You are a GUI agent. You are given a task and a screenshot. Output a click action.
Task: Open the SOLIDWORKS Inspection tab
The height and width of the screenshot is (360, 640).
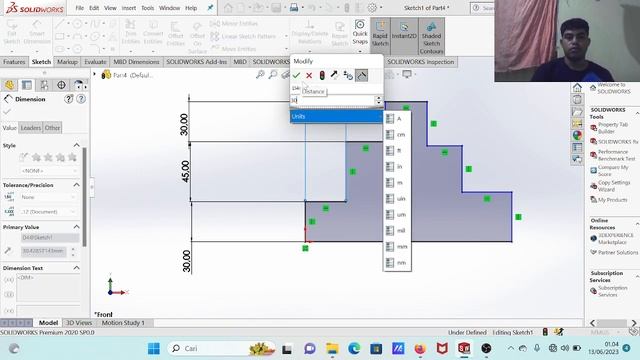(420, 62)
